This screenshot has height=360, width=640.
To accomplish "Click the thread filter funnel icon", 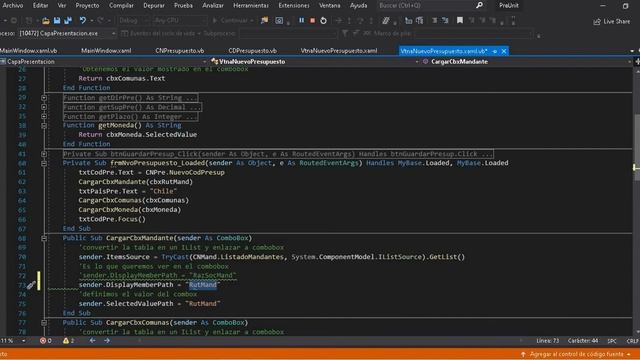I will pos(345,33).
